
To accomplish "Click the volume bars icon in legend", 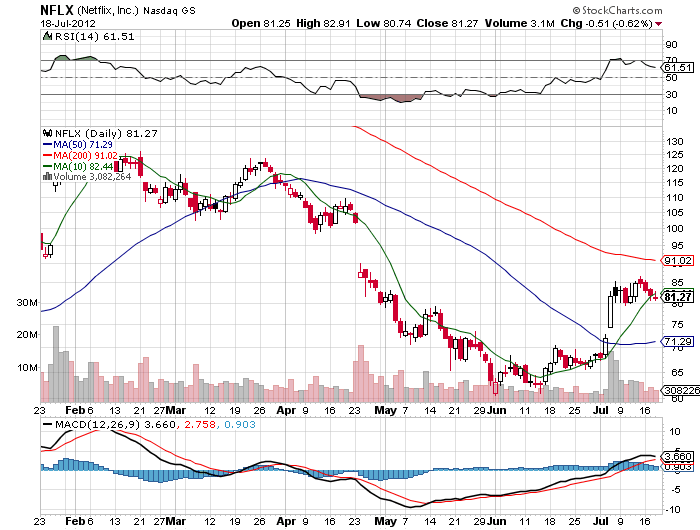I will 47,177.
